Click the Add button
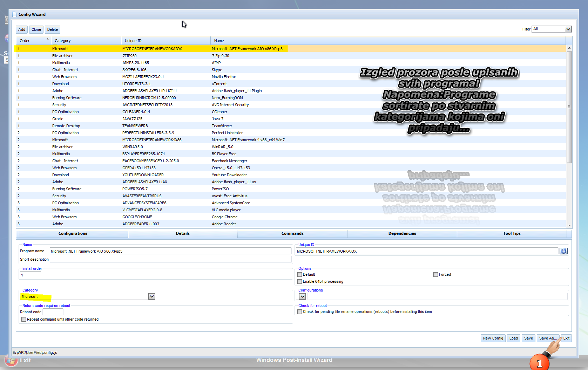588x370 pixels. click(x=22, y=30)
